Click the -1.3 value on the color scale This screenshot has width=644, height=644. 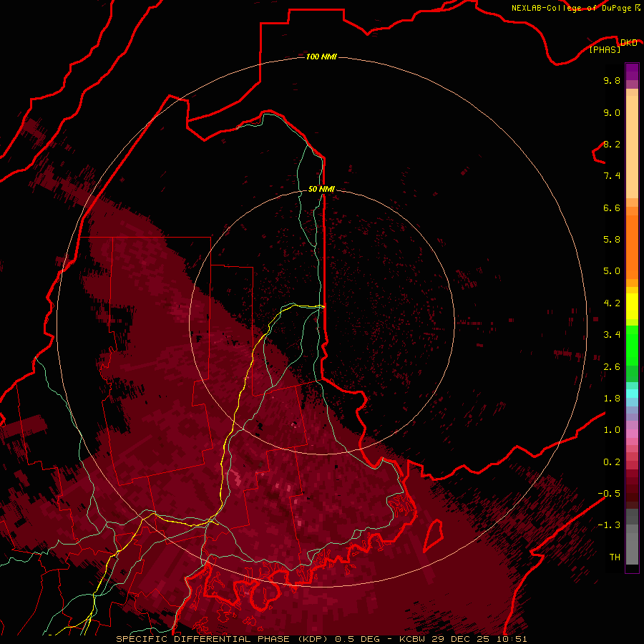pyautogui.click(x=609, y=525)
